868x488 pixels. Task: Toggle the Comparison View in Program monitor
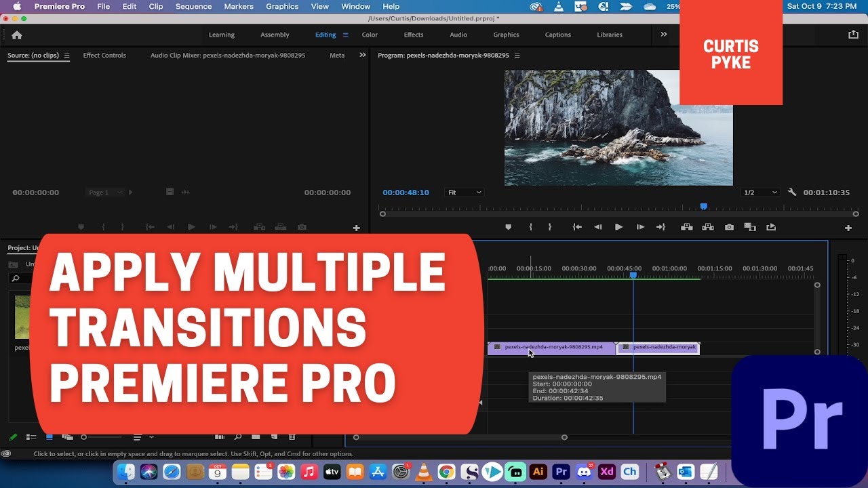751,227
